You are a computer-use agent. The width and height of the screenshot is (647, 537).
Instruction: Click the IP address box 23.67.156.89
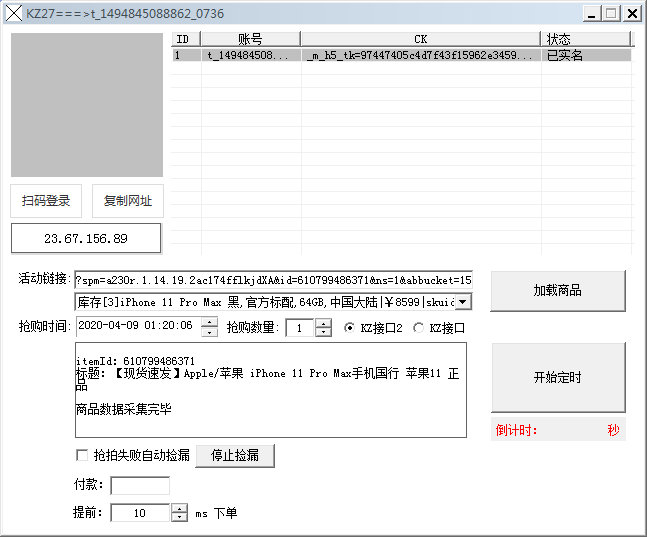tap(86, 238)
